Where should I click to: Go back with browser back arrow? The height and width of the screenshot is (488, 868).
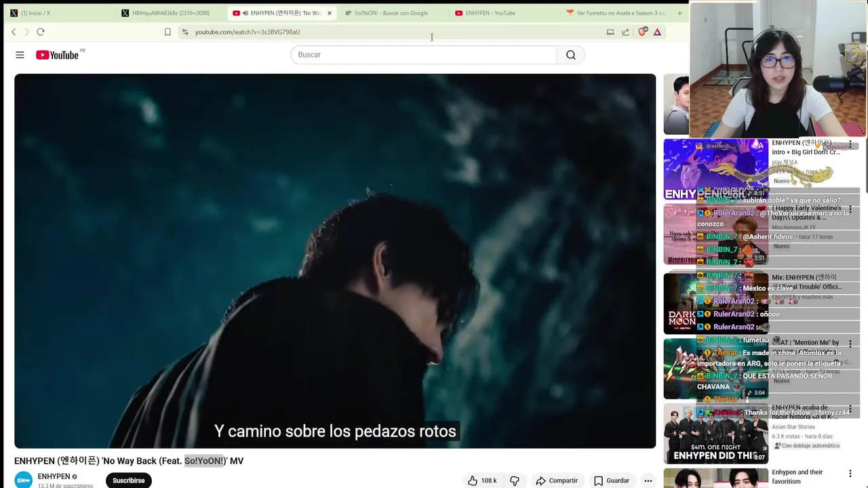14,32
